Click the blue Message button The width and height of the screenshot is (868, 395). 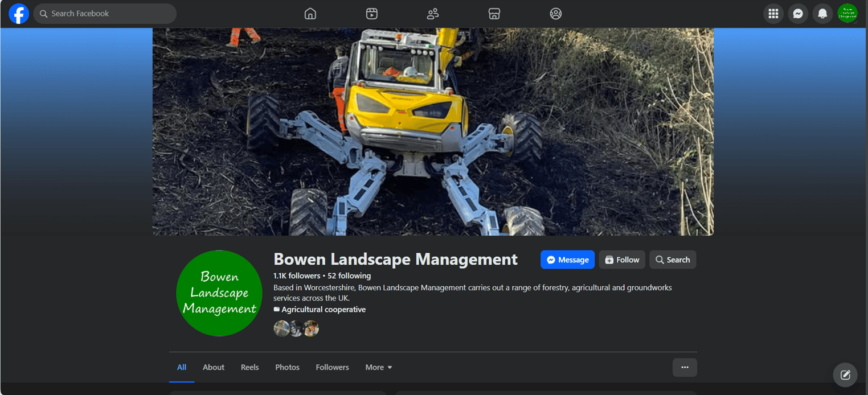point(567,260)
